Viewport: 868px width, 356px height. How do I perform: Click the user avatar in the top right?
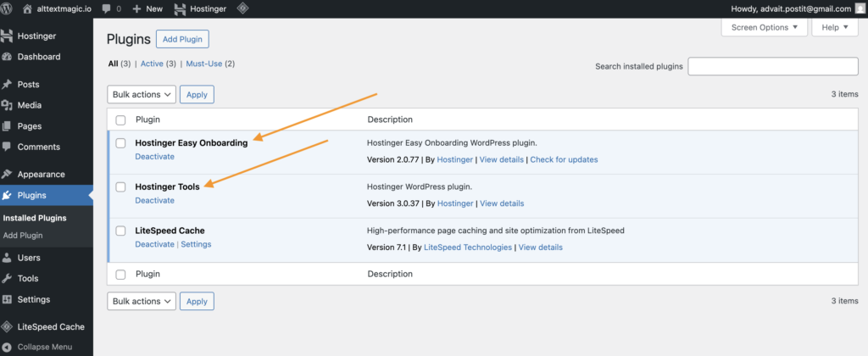click(x=859, y=8)
